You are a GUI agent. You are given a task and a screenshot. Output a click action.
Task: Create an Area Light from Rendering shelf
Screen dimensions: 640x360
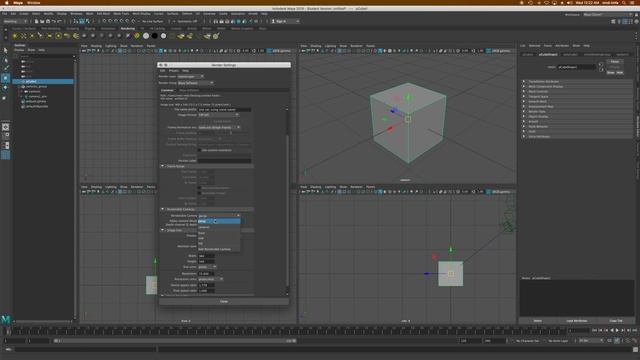pos(50,36)
